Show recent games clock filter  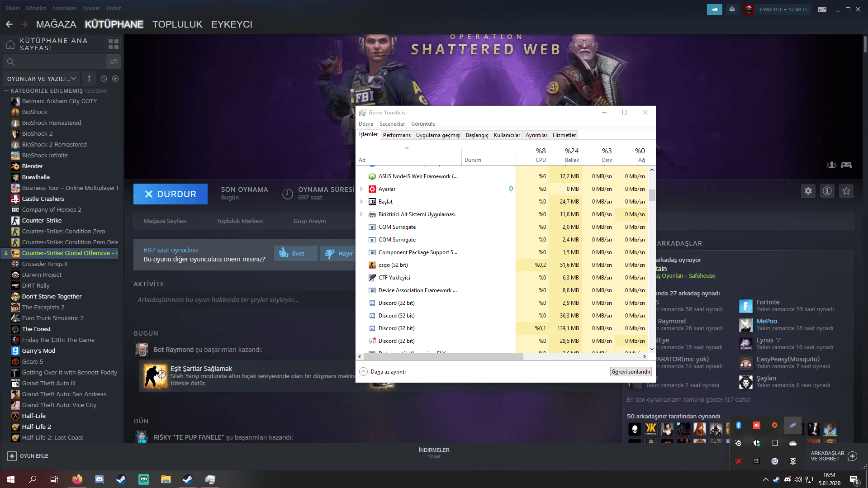[104, 79]
